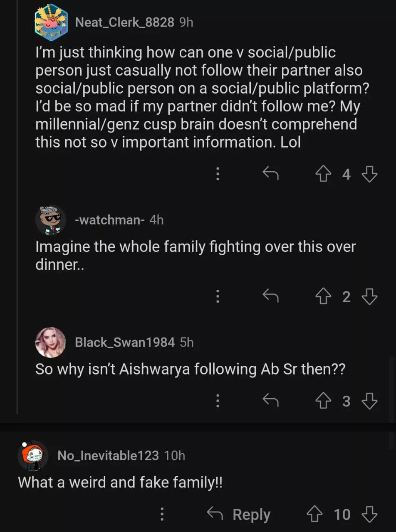The width and height of the screenshot is (396, 532).
Task: Upvote No_Inevitable123's comment
Action: pos(314,515)
